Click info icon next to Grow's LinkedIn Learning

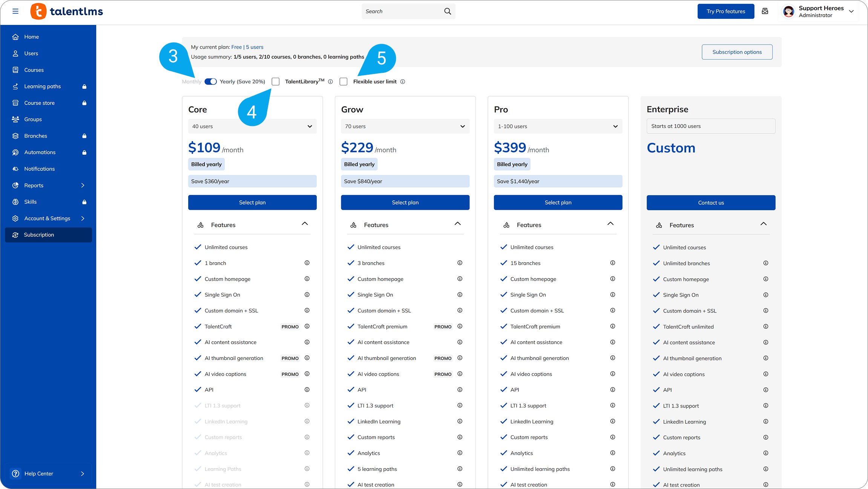[460, 421]
